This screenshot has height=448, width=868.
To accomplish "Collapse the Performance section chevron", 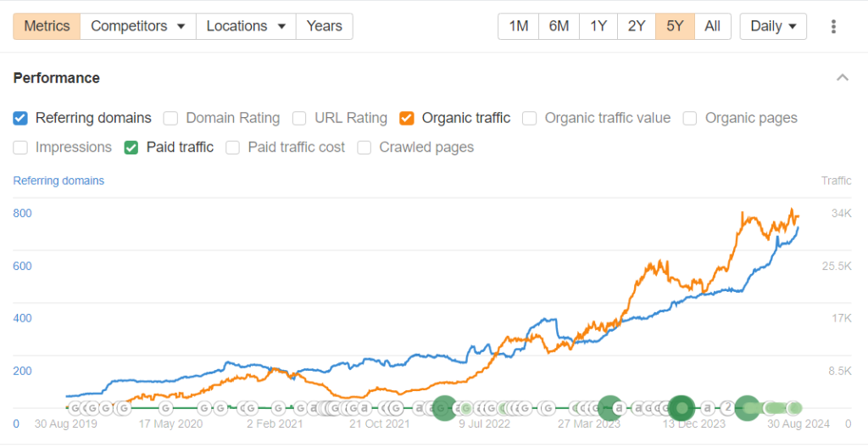I will click(x=842, y=78).
